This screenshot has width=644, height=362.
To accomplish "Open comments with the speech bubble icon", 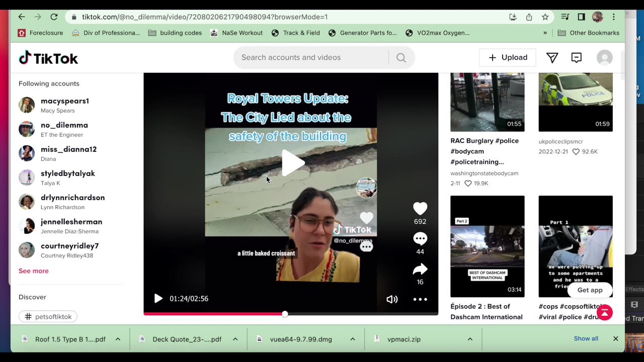I will (x=420, y=239).
